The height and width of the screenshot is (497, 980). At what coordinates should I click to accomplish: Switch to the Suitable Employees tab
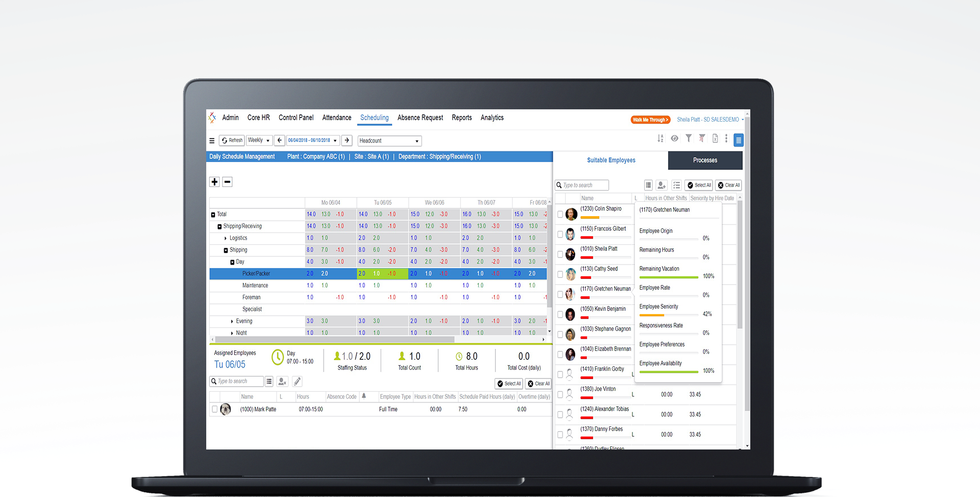click(x=611, y=160)
